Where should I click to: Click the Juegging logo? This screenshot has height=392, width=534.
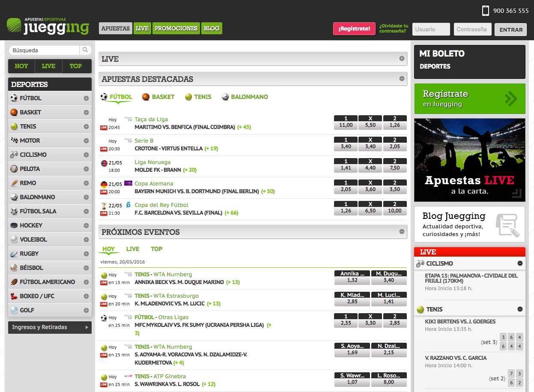48,26
